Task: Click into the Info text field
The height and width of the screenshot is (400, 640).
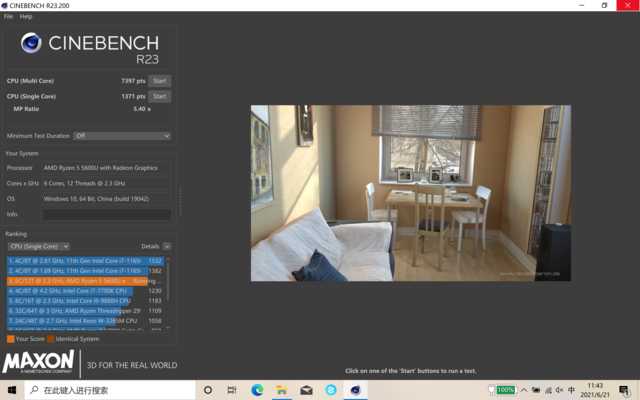Action: (107, 214)
